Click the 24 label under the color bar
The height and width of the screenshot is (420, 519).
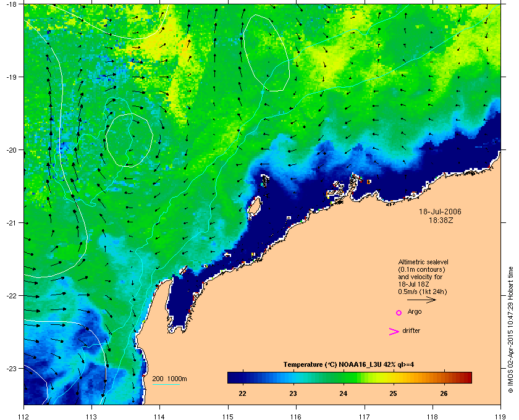tap(344, 393)
